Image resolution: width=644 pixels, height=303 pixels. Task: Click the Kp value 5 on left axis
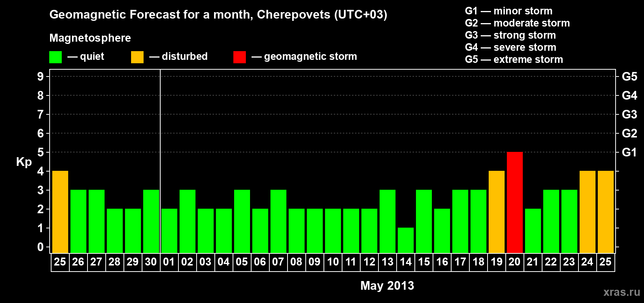41,152
